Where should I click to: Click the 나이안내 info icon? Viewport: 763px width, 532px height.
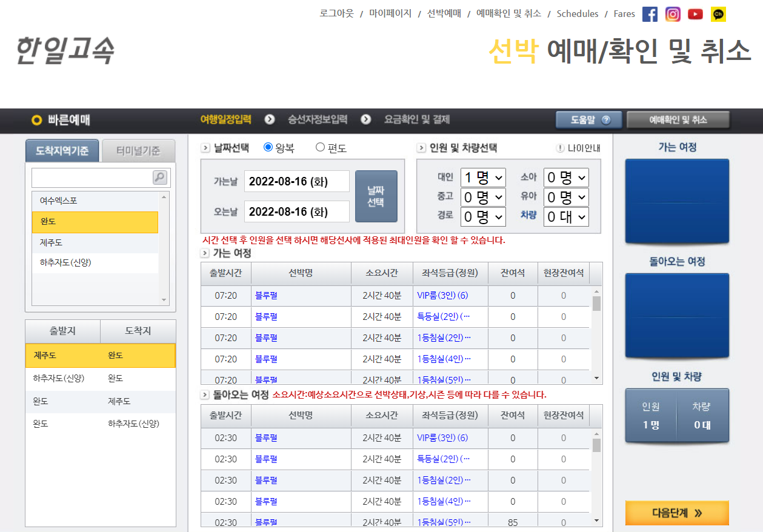click(x=560, y=148)
